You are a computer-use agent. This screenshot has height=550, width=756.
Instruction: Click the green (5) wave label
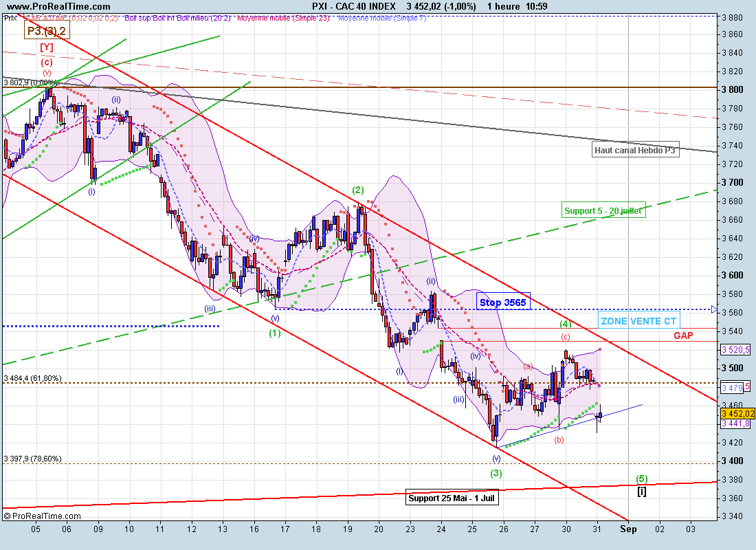click(x=641, y=478)
